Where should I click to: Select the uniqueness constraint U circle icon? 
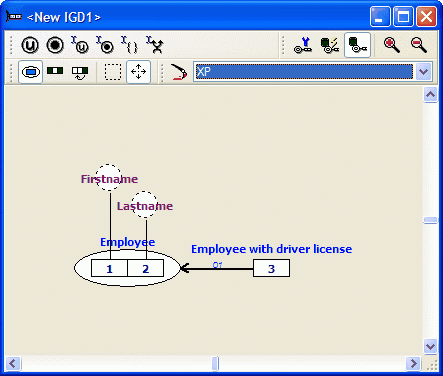click(x=30, y=45)
